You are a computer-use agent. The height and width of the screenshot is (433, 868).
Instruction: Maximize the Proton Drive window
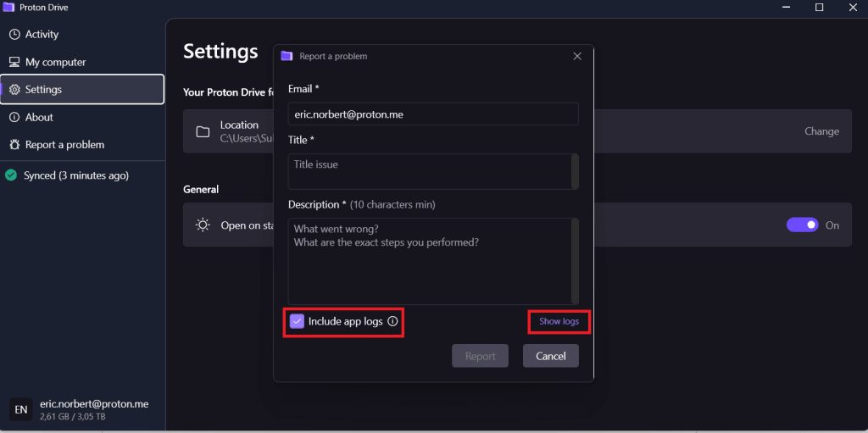(x=820, y=7)
